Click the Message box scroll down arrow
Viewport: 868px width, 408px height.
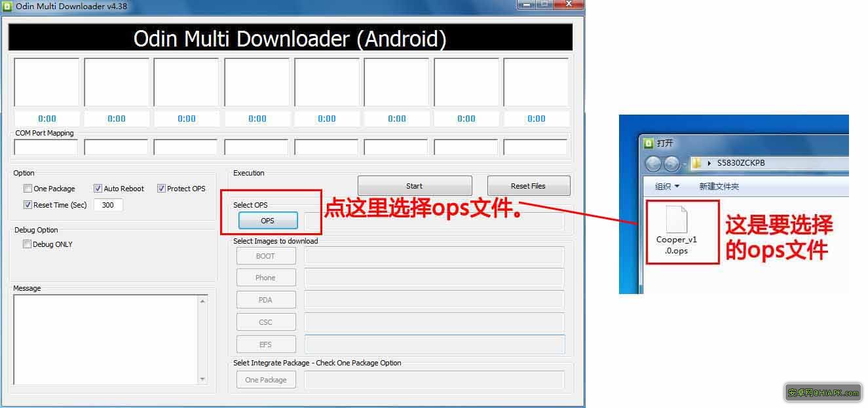coord(202,379)
